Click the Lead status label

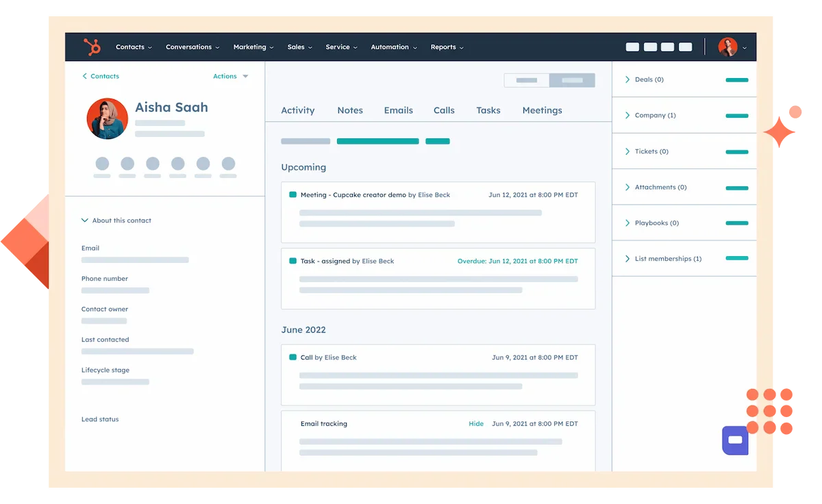[x=100, y=419]
